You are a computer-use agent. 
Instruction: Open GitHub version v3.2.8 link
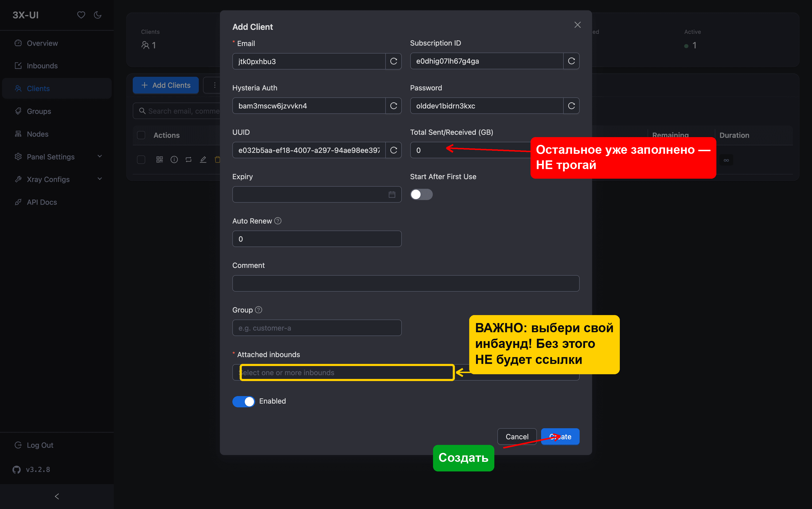pos(31,470)
